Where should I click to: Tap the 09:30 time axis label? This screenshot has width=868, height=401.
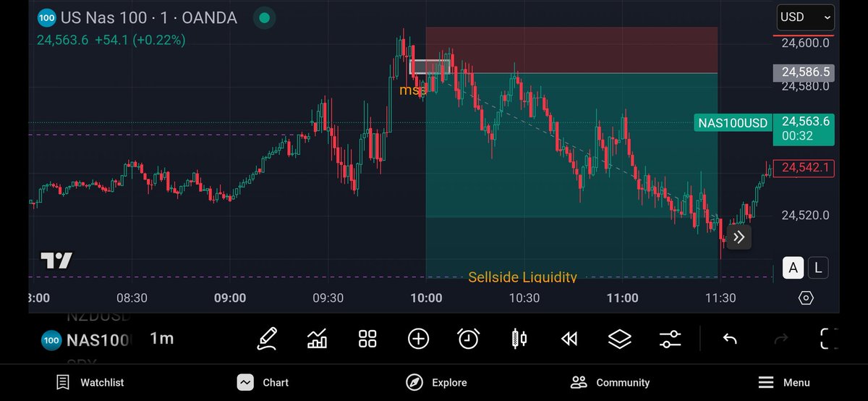point(328,298)
